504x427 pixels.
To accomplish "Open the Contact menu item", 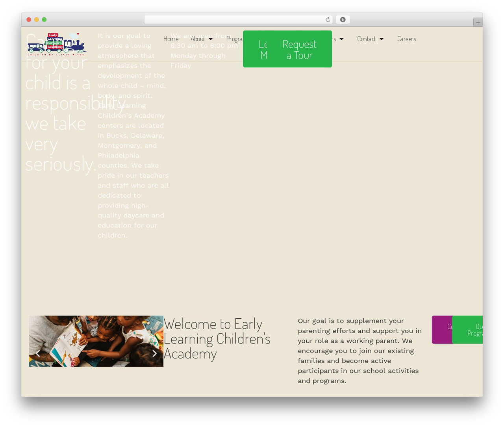I will point(366,39).
